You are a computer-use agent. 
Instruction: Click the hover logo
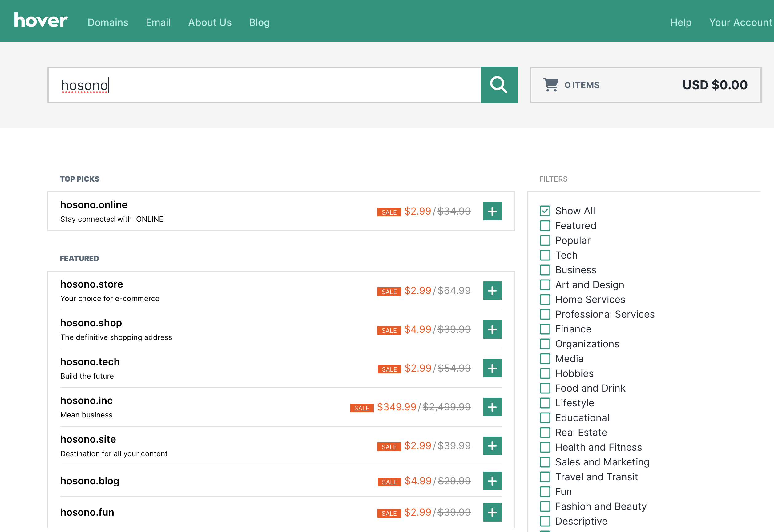[x=41, y=20]
